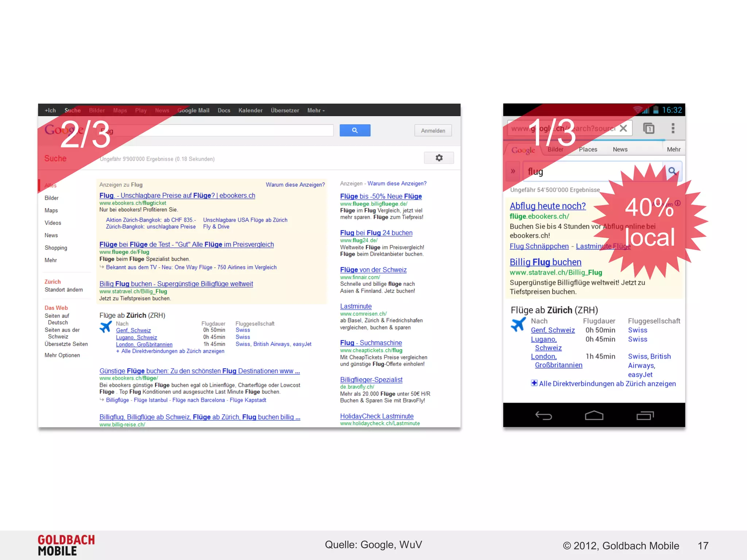This screenshot has width=747, height=560.
Task: Click Standort ändern under Zürich
Action: click(63, 289)
